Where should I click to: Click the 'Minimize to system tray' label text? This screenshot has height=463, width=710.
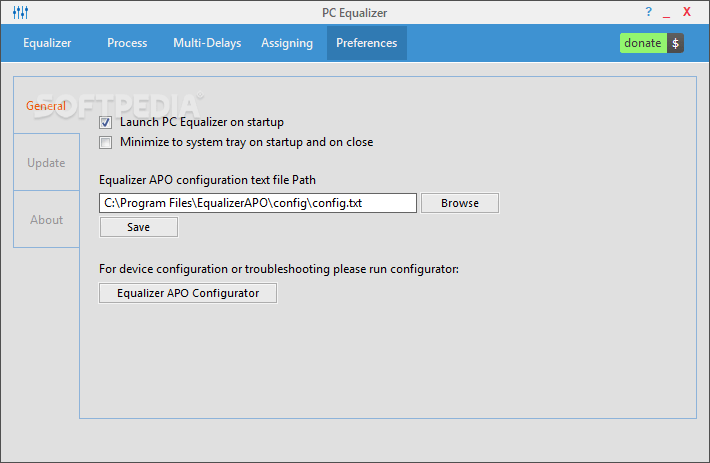246,142
